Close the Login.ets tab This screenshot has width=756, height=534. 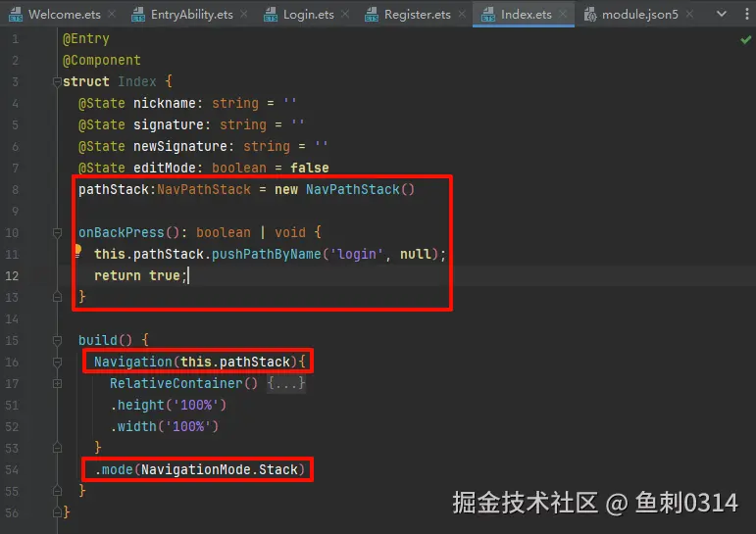[345, 14]
